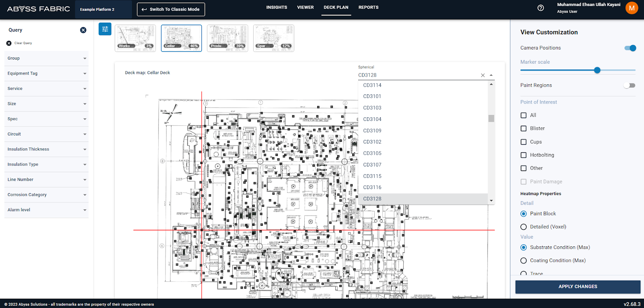This screenshot has width=644, height=308.
Task: Close the Query panel with X icon
Action: 83,30
